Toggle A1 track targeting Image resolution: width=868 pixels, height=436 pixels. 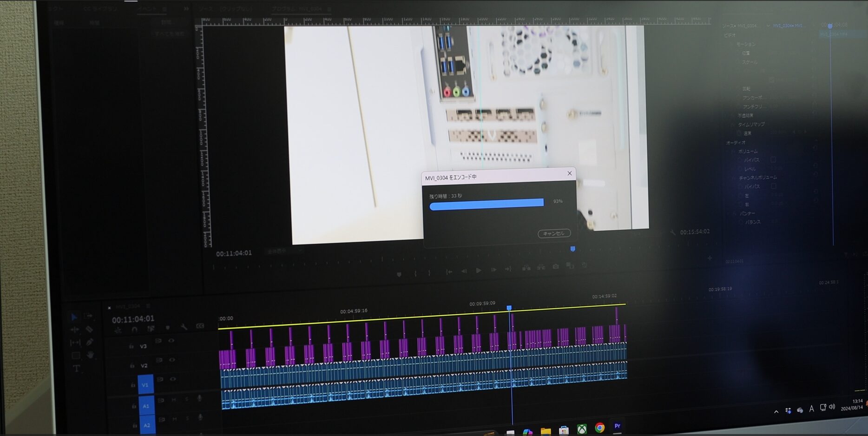[x=146, y=405]
